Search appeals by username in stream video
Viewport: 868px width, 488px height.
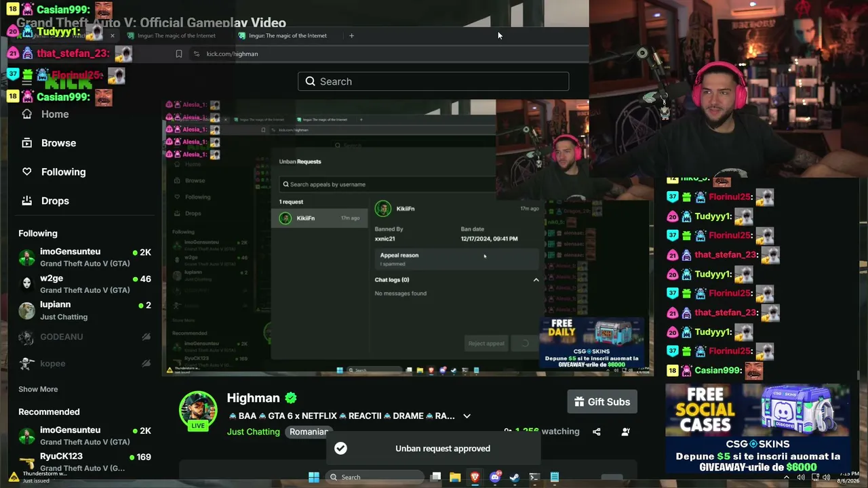click(387, 184)
